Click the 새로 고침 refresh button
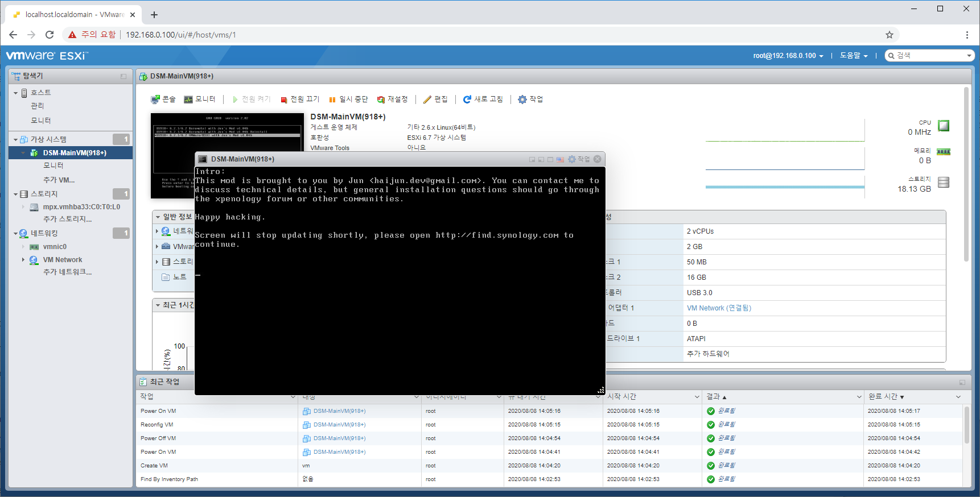The width and height of the screenshot is (980, 497). click(483, 99)
